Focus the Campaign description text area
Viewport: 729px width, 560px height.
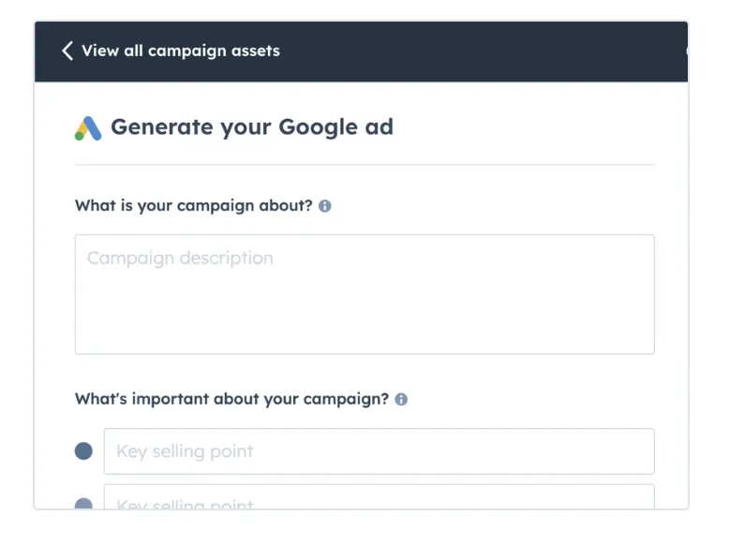[364, 294]
